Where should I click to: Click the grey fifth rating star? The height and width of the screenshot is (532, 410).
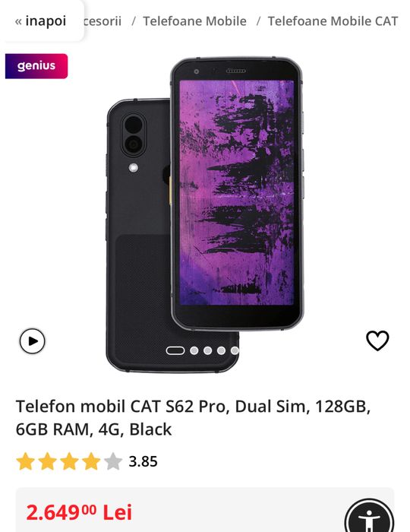[x=113, y=461]
